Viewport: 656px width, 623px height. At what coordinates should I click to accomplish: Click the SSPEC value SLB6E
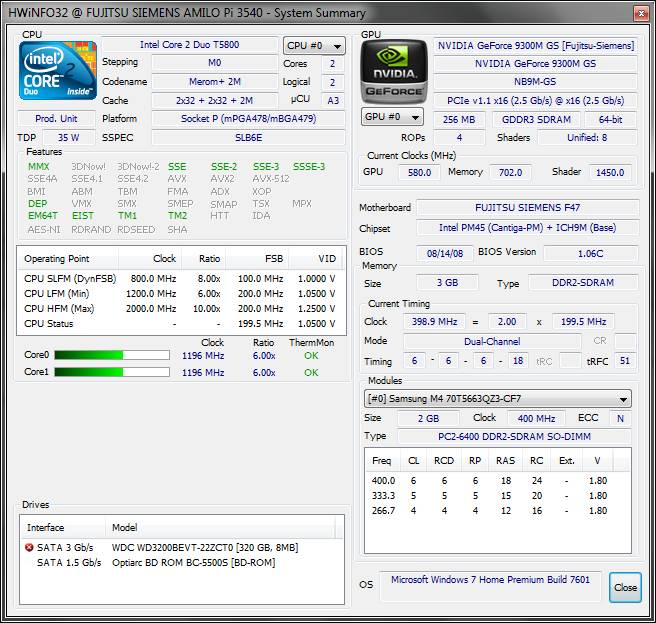(249, 138)
